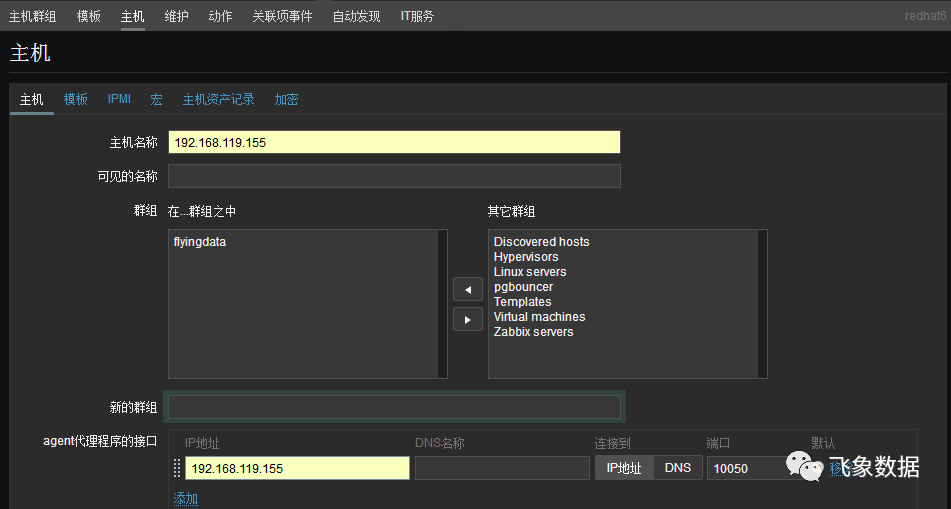
Task: Select Zabbix servers in other groups
Action: (x=534, y=332)
